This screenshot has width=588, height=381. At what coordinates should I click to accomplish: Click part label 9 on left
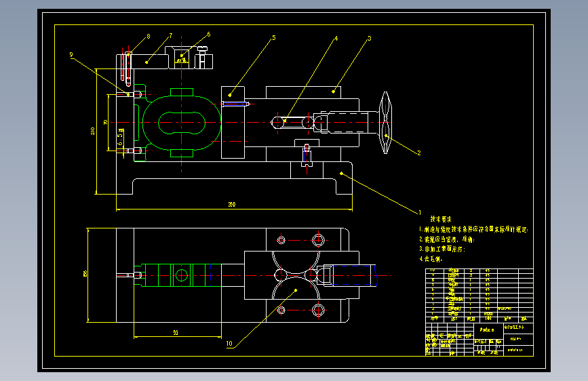pyautogui.click(x=71, y=55)
